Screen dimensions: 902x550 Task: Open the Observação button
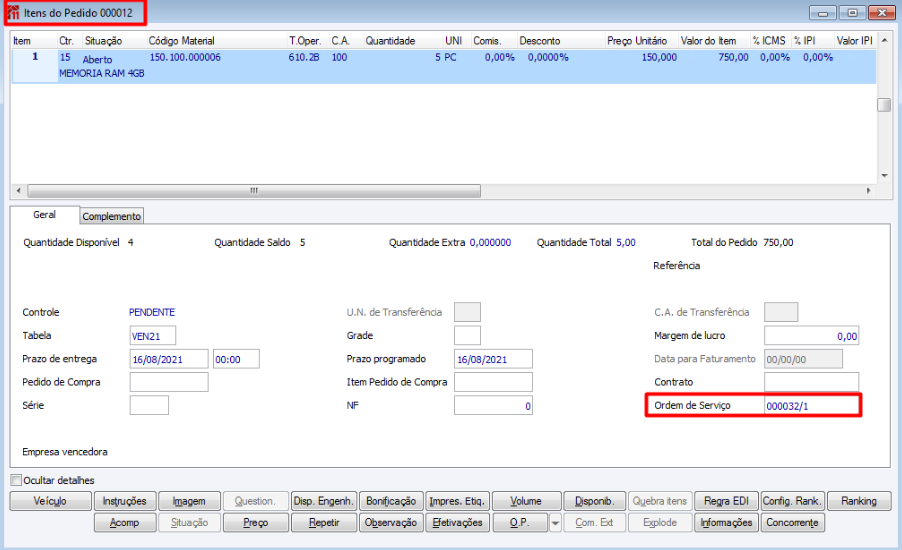click(391, 523)
